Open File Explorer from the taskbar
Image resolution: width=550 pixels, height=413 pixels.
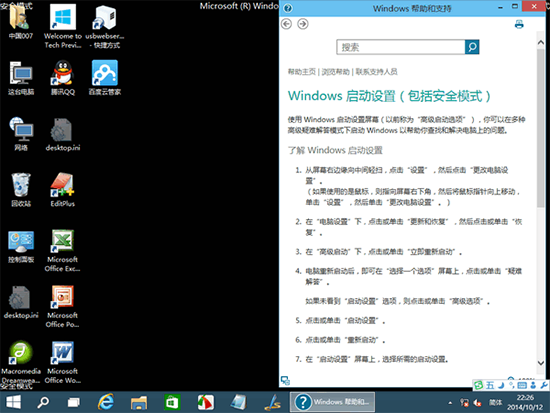[x=139, y=402]
